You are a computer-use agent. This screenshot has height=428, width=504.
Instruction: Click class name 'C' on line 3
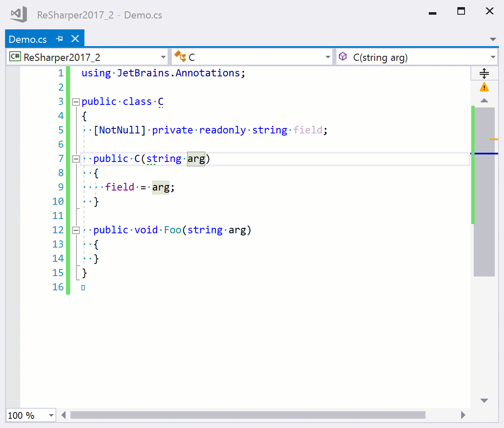pos(161,102)
